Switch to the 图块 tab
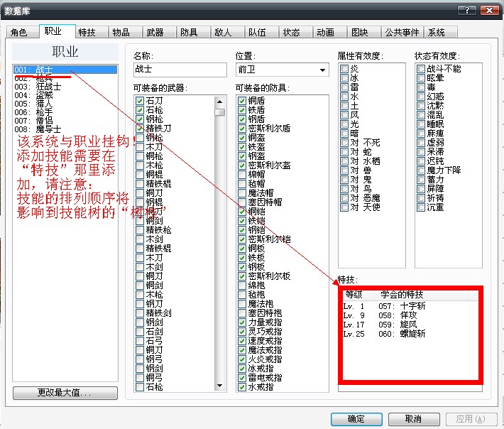 [364, 32]
